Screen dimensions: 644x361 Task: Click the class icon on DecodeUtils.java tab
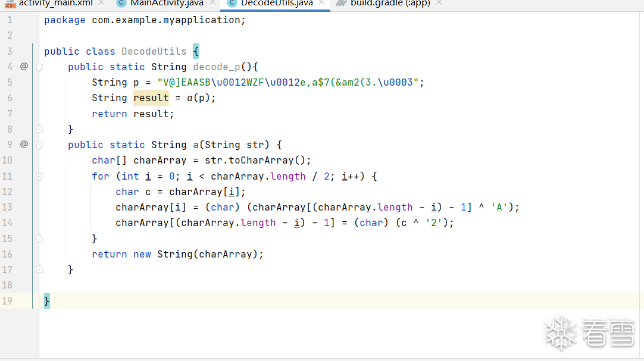tap(232, 4)
